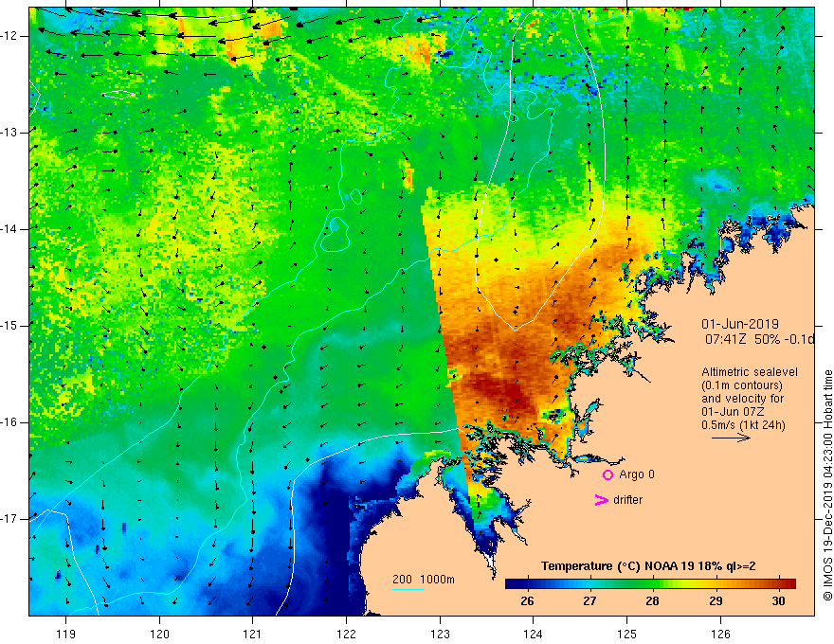The width and height of the screenshot is (834, 644).
Task: Click the temperature color bar
Action: tap(650, 583)
